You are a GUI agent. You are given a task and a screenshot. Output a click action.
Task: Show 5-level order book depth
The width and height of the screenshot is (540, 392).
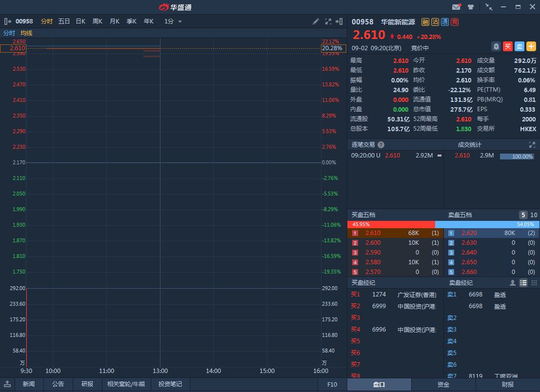(x=523, y=215)
